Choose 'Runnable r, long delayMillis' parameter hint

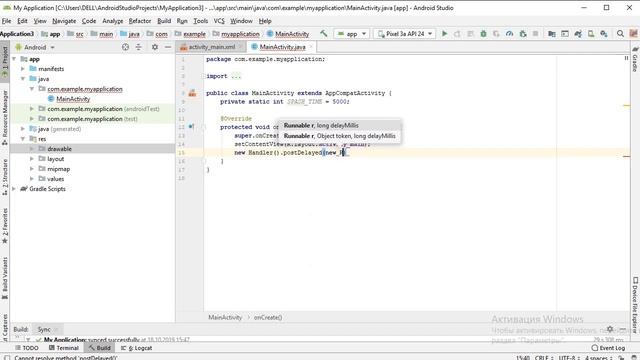pyautogui.click(x=339, y=125)
